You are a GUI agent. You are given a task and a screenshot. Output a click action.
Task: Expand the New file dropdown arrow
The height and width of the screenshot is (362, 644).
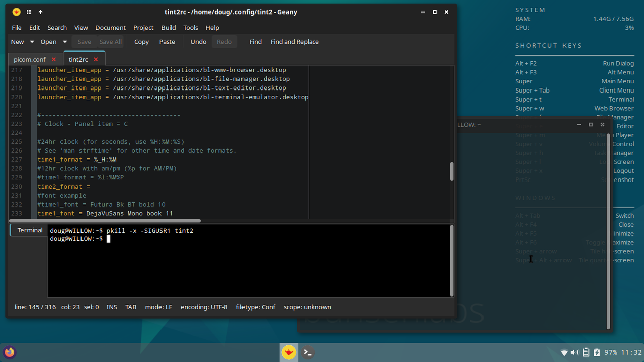click(32, 42)
